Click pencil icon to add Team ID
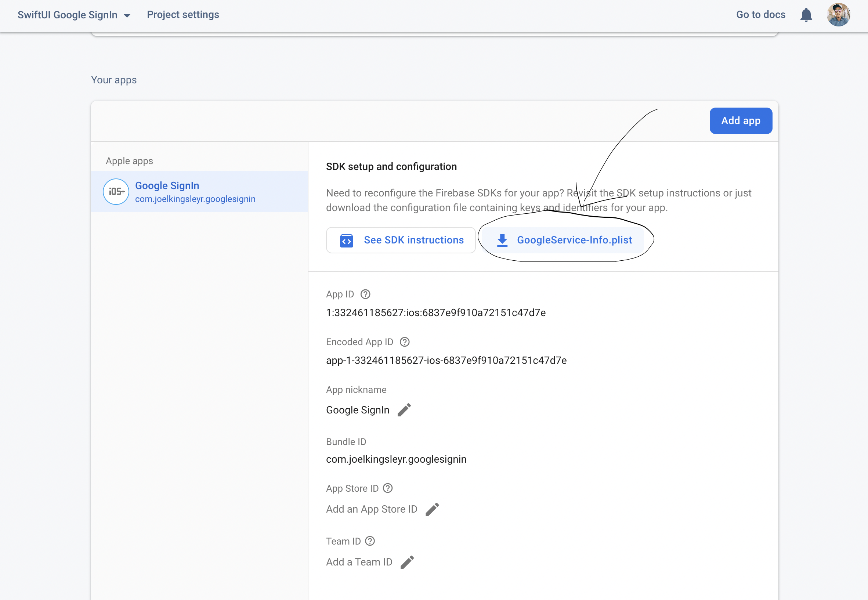The height and width of the screenshot is (600, 868). (407, 562)
